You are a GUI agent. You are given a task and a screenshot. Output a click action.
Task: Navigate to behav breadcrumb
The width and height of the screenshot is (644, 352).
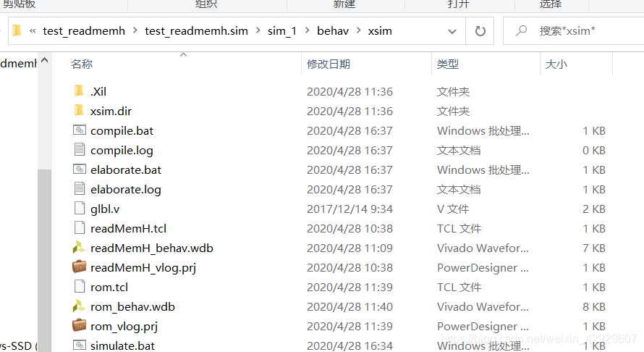[x=333, y=31]
